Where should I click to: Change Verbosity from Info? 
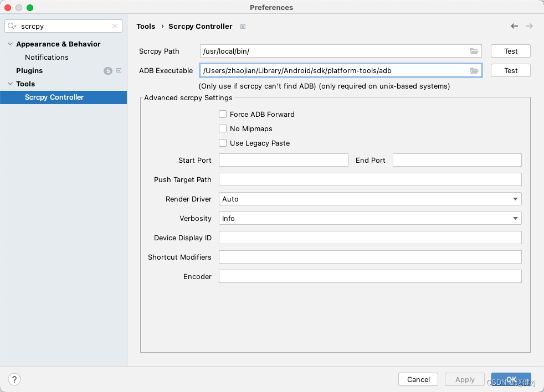pos(515,218)
